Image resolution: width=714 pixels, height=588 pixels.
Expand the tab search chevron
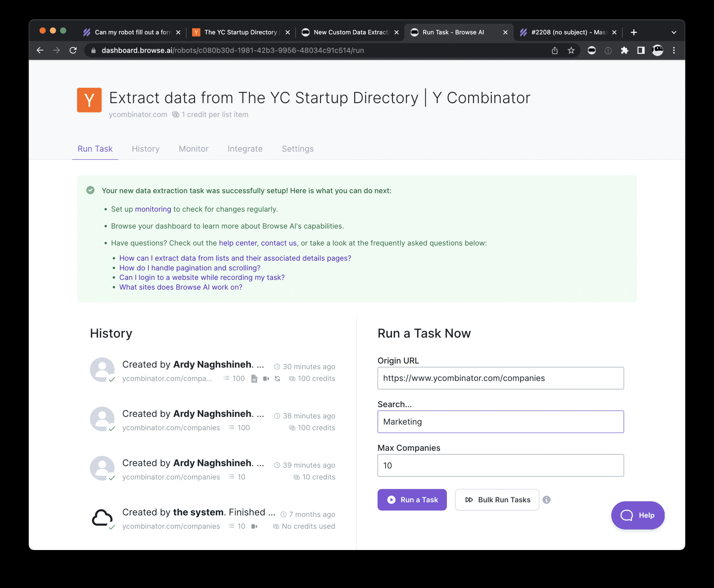pyautogui.click(x=674, y=32)
